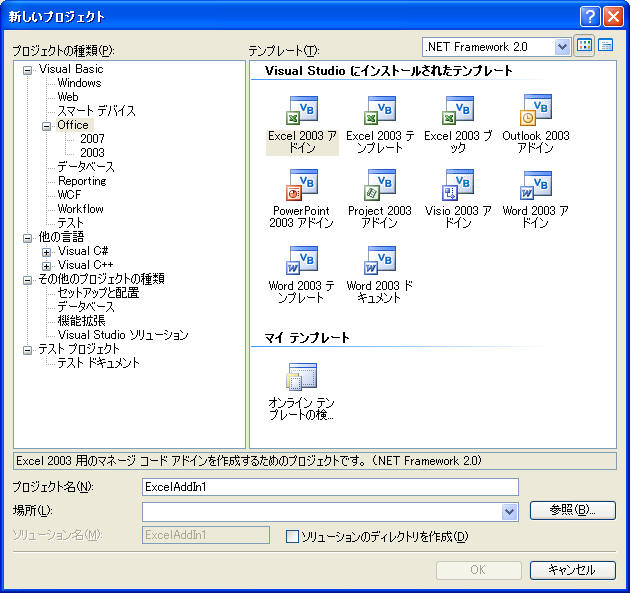Viewport: 630px width, 593px height.
Task: Select Web under Visual Basic
Action: tap(68, 97)
